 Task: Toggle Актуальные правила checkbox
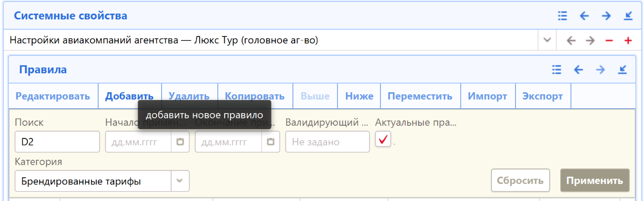(383, 140)
